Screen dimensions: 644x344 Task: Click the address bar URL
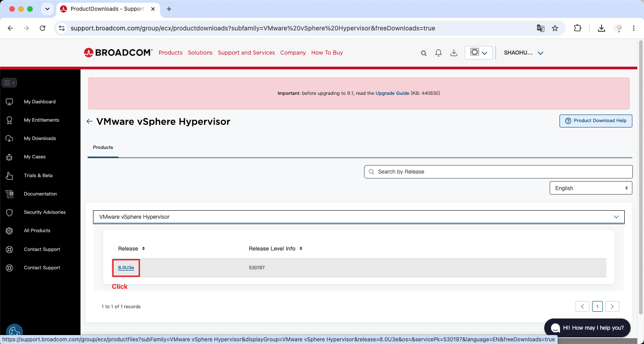click(x=253, y=28)
